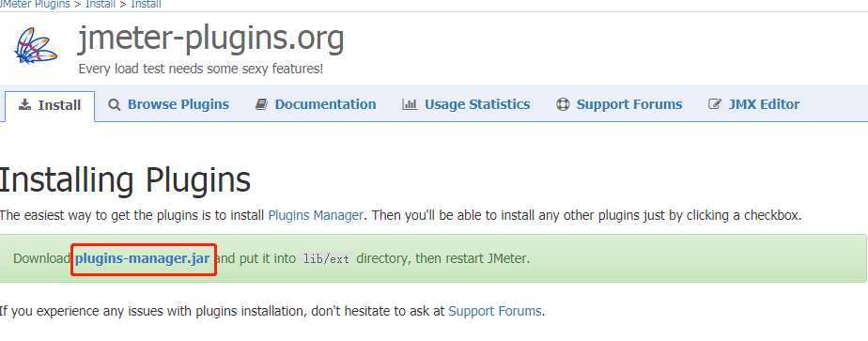Image resolution: width=868 pixels, height=341 pixels.
Task: Download plugins-manager.jar file link
Action: tap(142, 258)
